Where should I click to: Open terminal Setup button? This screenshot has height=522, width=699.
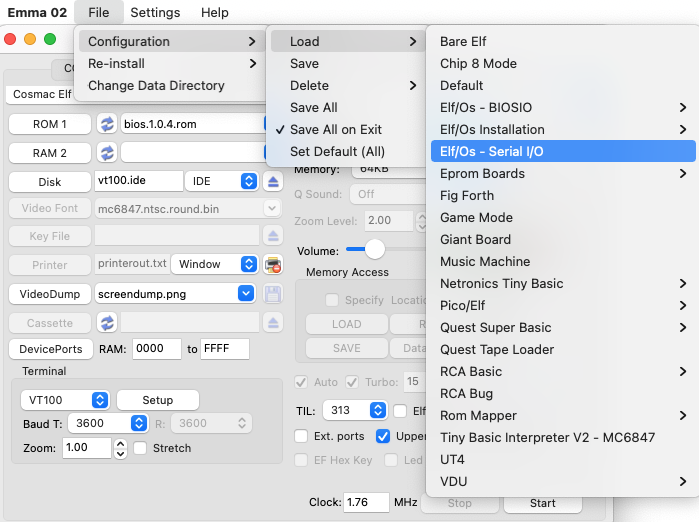(158, 400)
